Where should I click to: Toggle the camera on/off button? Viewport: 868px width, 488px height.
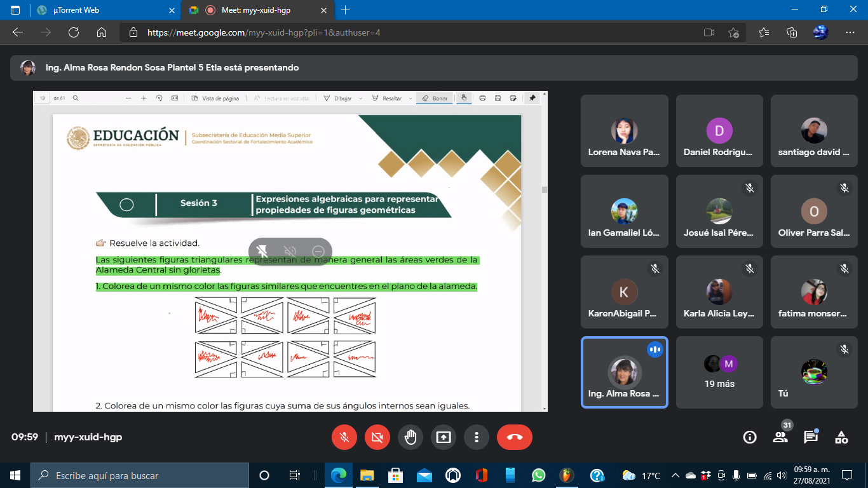tap(377, 437)
